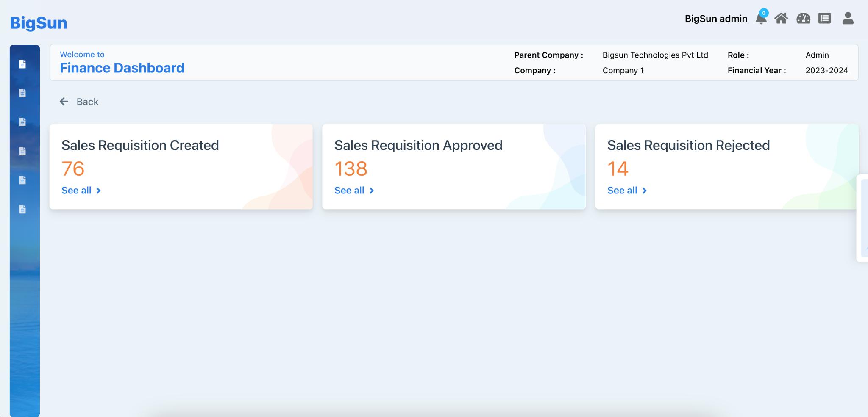The height and width of the screenshot is (417, 868).
Task: Click the fourth sidebar document icon
Action: (23, 151)
